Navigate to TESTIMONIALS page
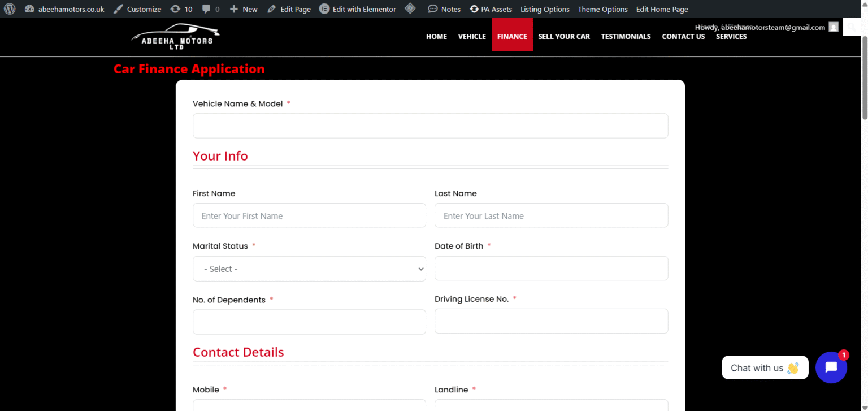This screenshot has width=868, height=411. coord(626,36)
